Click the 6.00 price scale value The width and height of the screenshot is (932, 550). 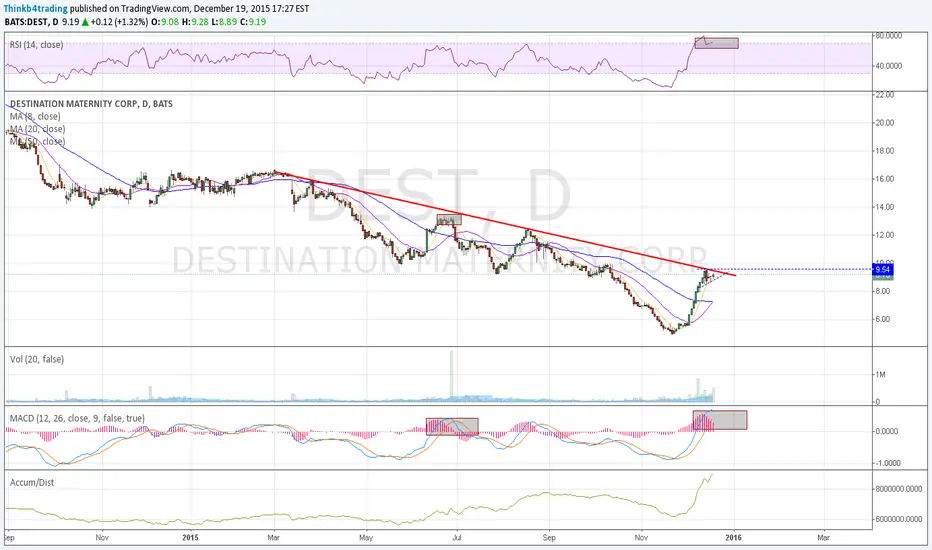pos(883,319)
